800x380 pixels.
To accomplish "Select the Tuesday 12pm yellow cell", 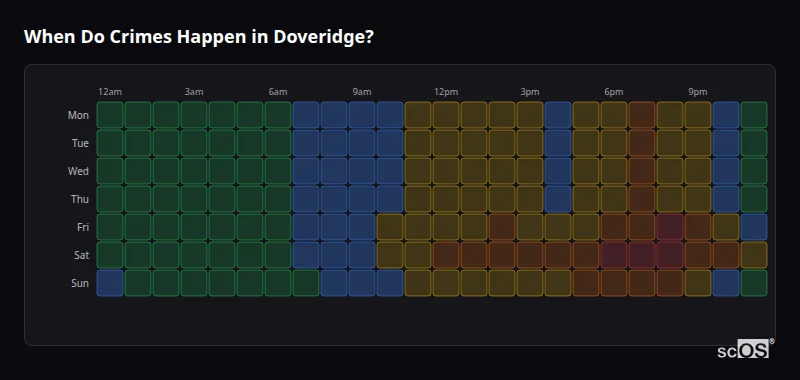I will point(446,143).
